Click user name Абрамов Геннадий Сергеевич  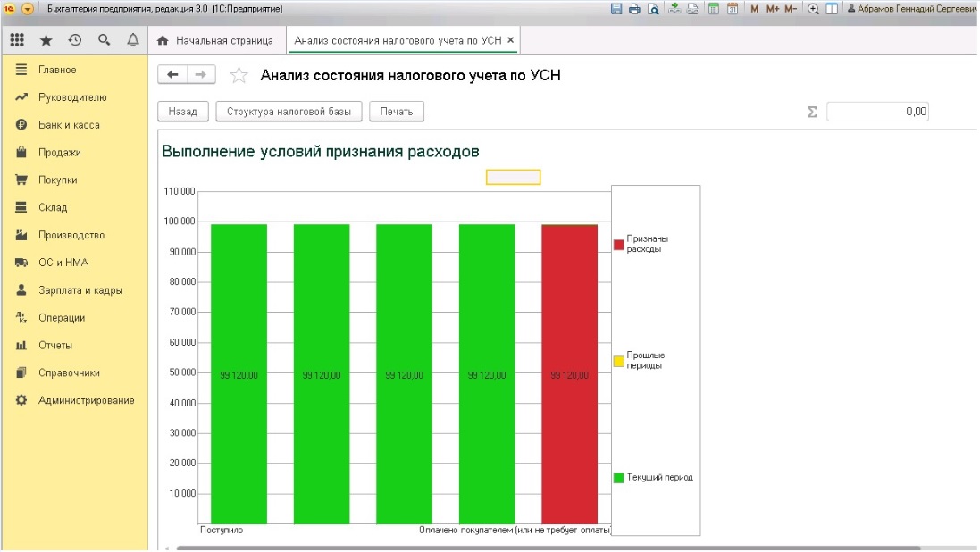pos(912,9)
